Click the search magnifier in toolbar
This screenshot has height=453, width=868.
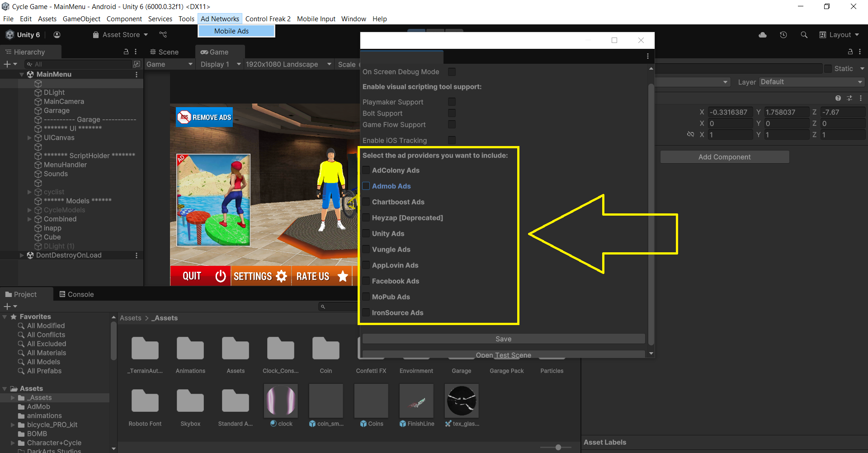(804, 35)
